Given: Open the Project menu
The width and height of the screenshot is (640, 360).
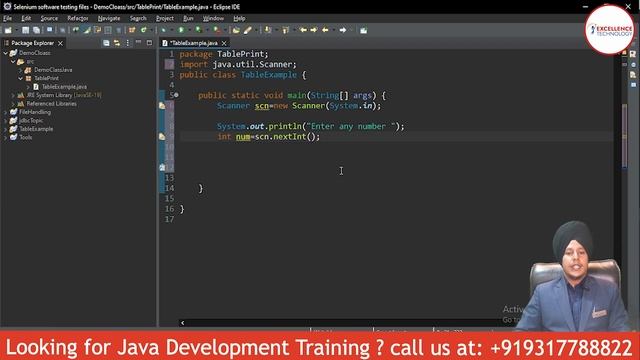Looking at the screenshot, I should click(165, 18).
